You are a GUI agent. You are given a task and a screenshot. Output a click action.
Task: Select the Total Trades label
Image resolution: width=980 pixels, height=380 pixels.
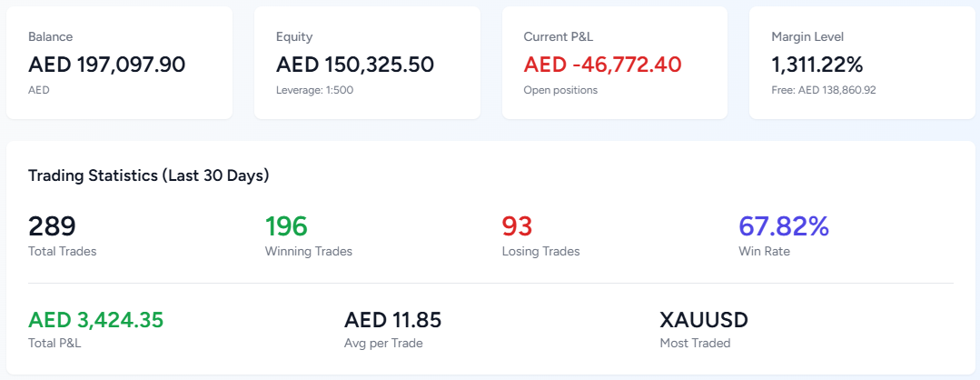[x=62, y=251]
